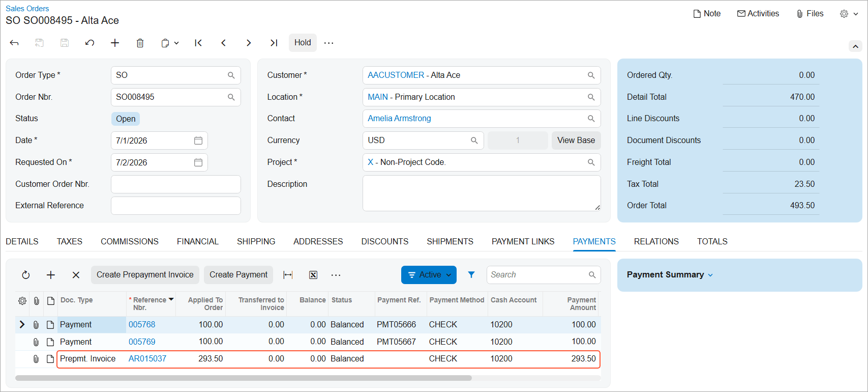
Task: Click the Customer Order Nbr. field
Action: [176, 184]
